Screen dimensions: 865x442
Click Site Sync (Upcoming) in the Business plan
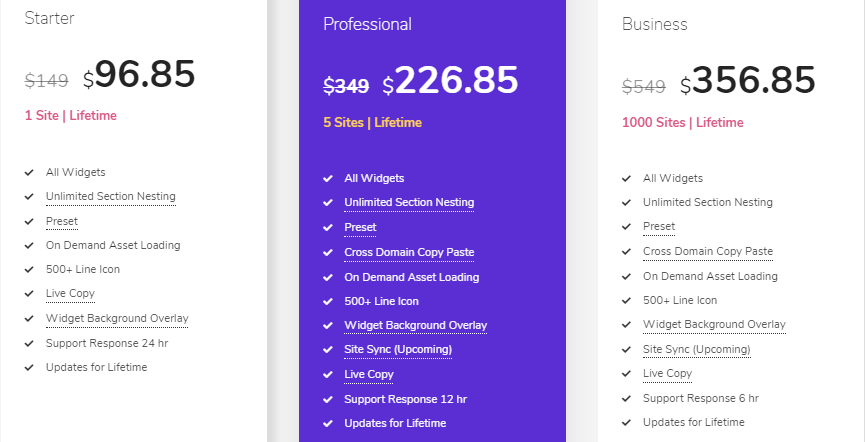(696, 349)
